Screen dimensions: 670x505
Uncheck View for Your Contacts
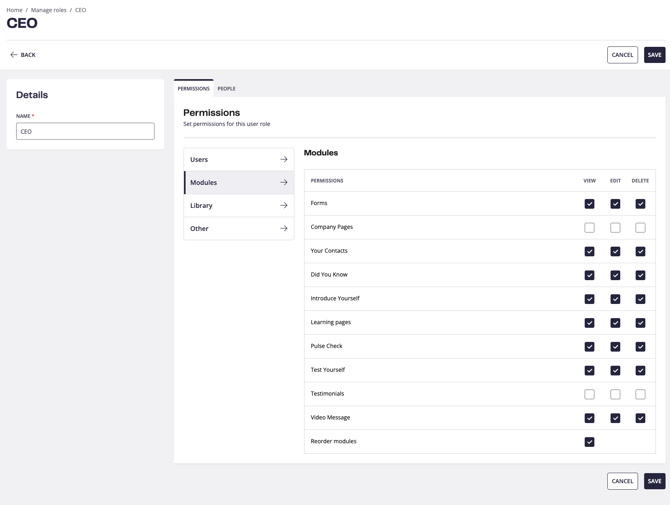tap(589, 252)
